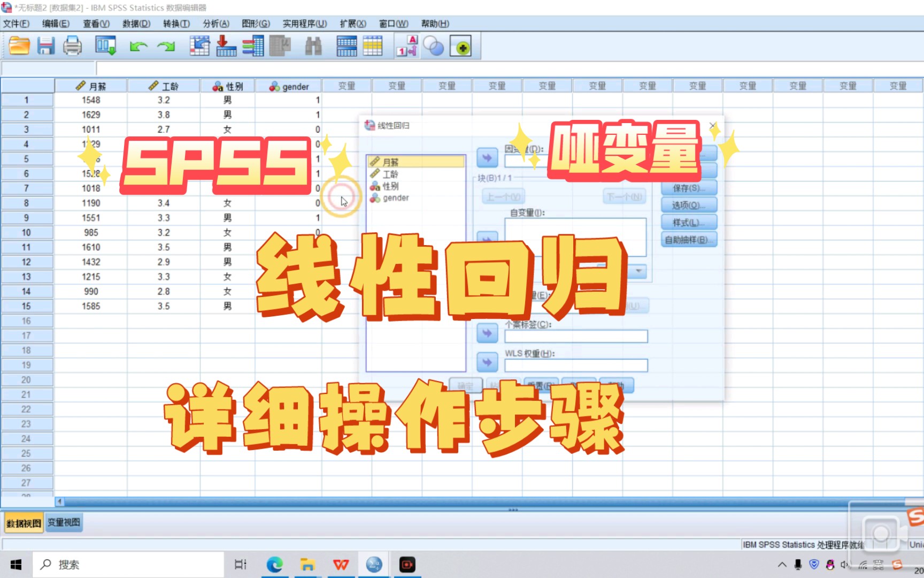Open the method dropdown in dialog
Viewport: 924px width, 578px height.
point(638,271)
